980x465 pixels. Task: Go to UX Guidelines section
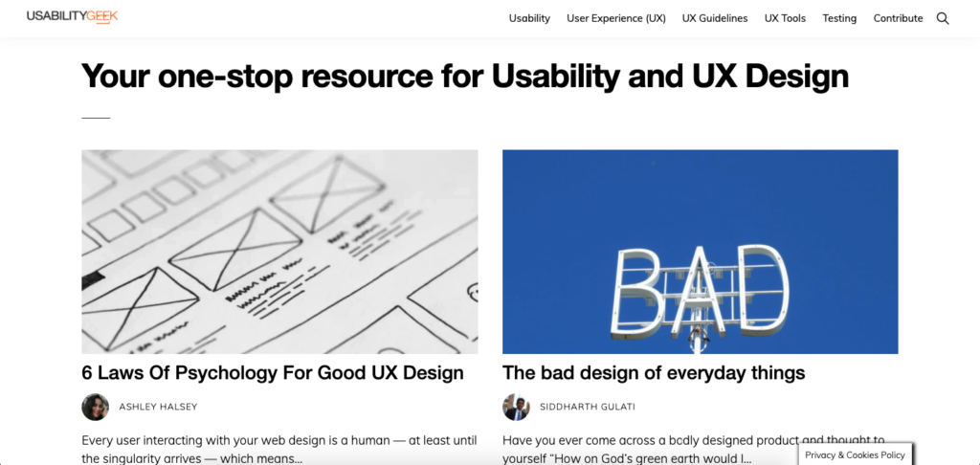pos(715,19)
